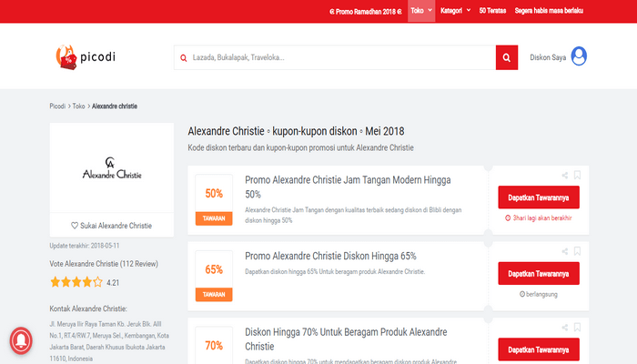Open the Diskon Saya user avatar

(x=579, y=56)
